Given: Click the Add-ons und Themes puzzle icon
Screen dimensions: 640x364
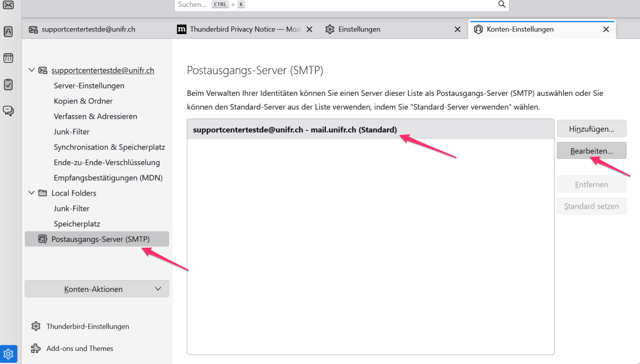Looking at the screenshot, I should pos(36,349).
